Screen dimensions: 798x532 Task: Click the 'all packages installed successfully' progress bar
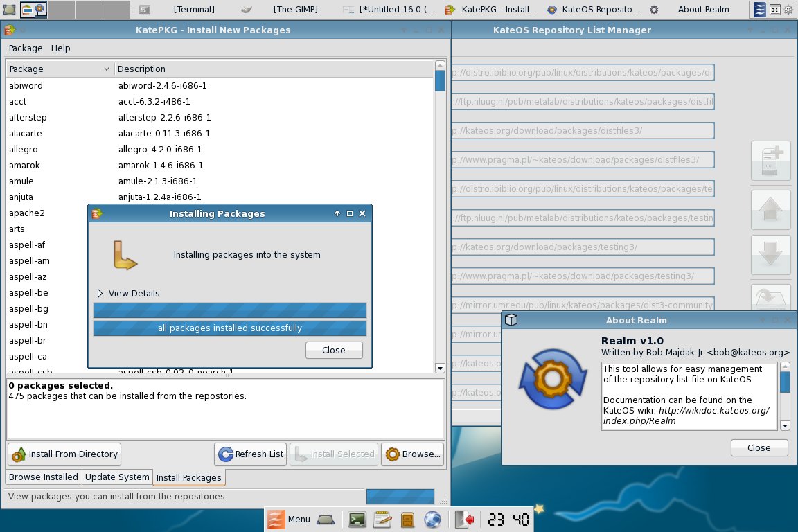(229, 328)
